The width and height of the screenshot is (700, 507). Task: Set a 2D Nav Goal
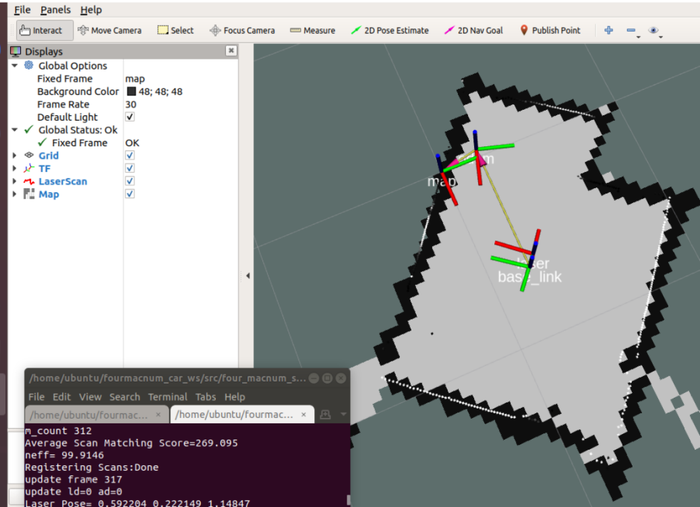pos(473,30)
